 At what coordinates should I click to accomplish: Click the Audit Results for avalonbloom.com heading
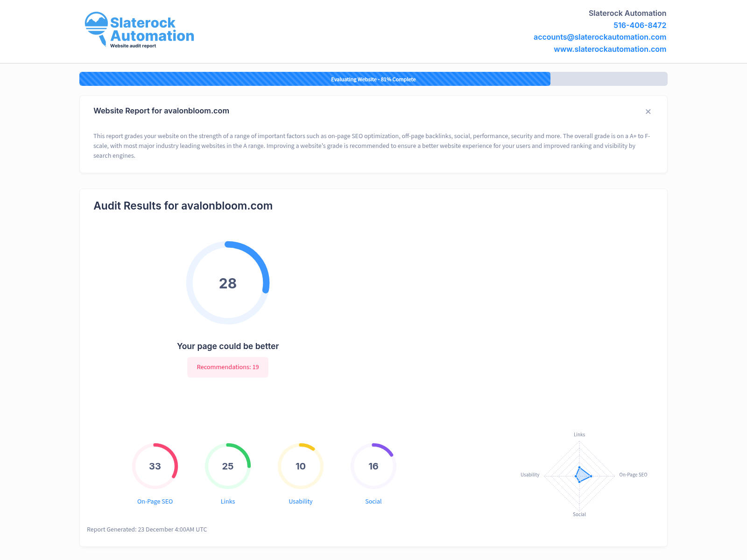(183, 206)
